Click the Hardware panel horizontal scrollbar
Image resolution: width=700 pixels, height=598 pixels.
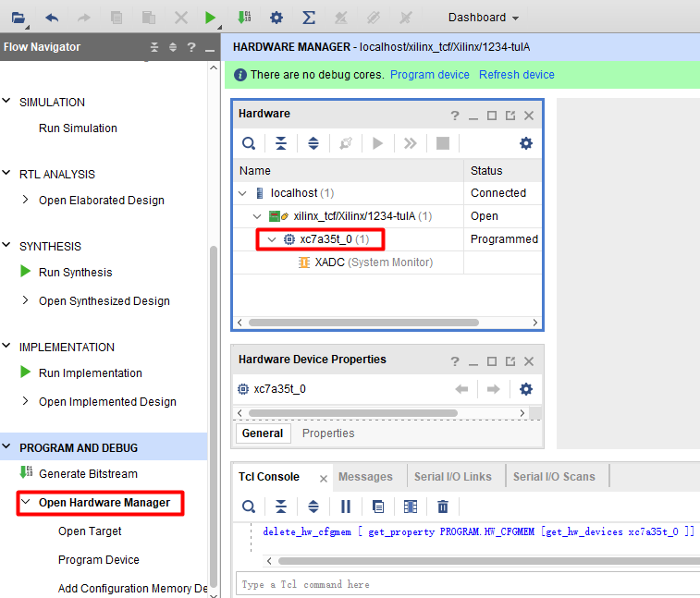tap(363, 323)
